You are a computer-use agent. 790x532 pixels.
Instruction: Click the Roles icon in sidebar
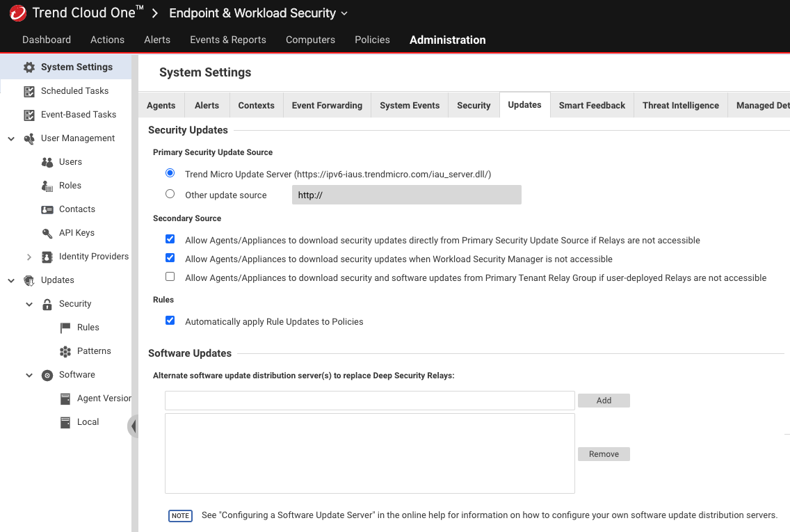[x=47, y=186]
